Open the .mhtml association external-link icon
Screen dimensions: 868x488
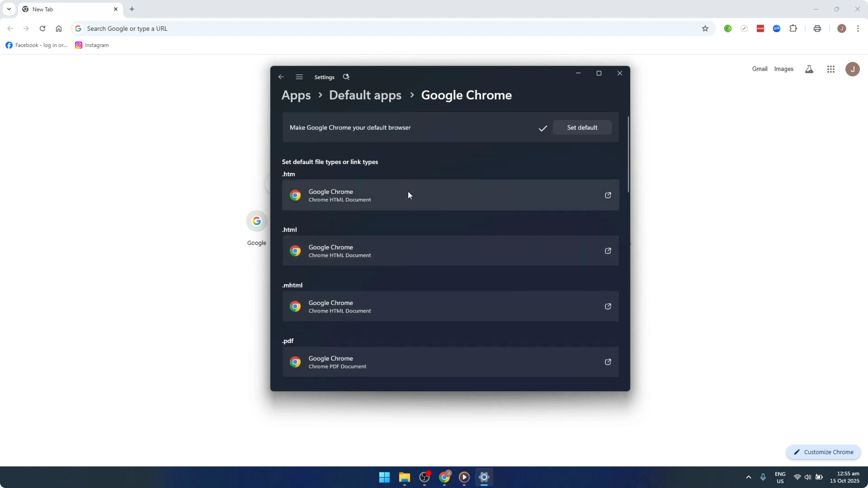[x=608, y=306]
